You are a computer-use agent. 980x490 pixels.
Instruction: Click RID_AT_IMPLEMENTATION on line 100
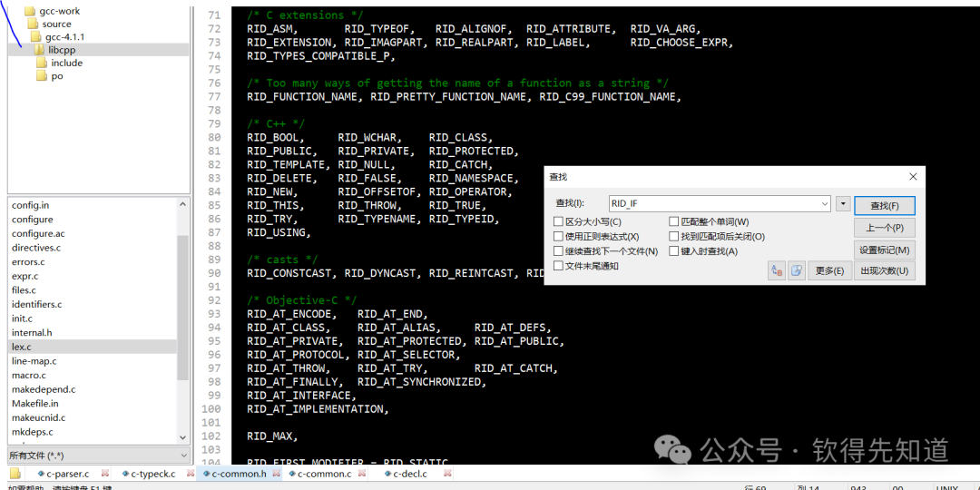pos(315,409)
